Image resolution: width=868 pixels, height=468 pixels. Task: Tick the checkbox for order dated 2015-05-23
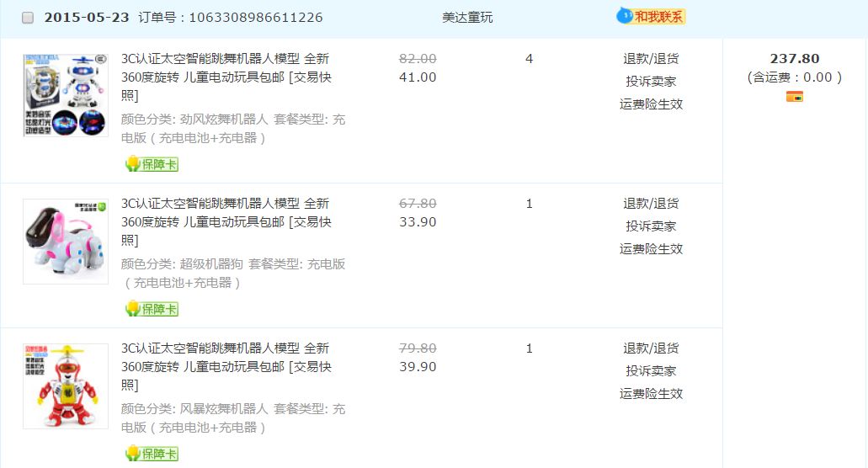28,18
